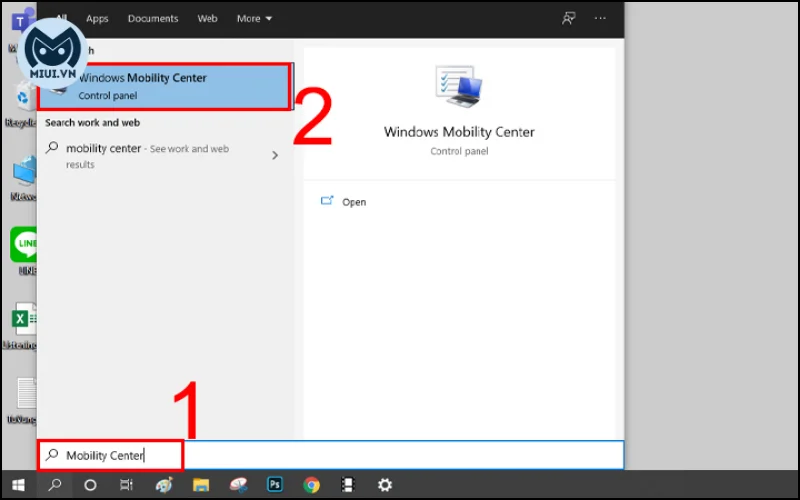Image resolution: width=800 pixels, height=500 pixels.
Task: Expand the mobility center web result chevron
Action: click(x=275, y=155)
